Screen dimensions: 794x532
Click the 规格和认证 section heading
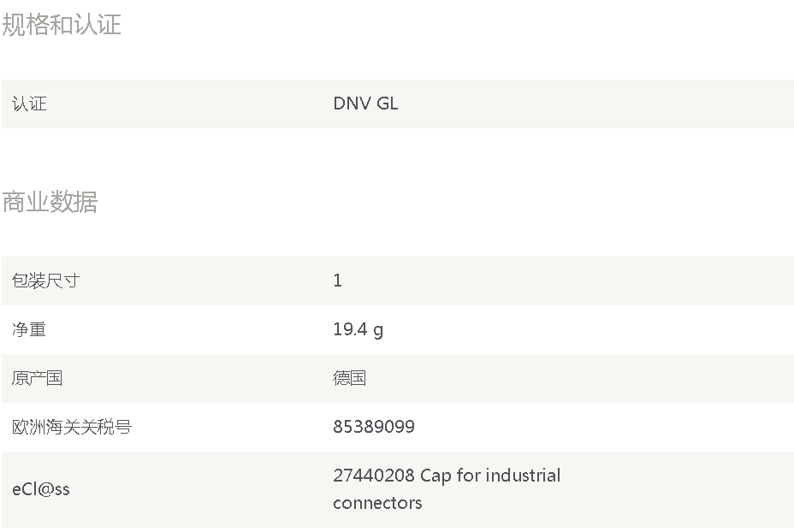(62, 24)
